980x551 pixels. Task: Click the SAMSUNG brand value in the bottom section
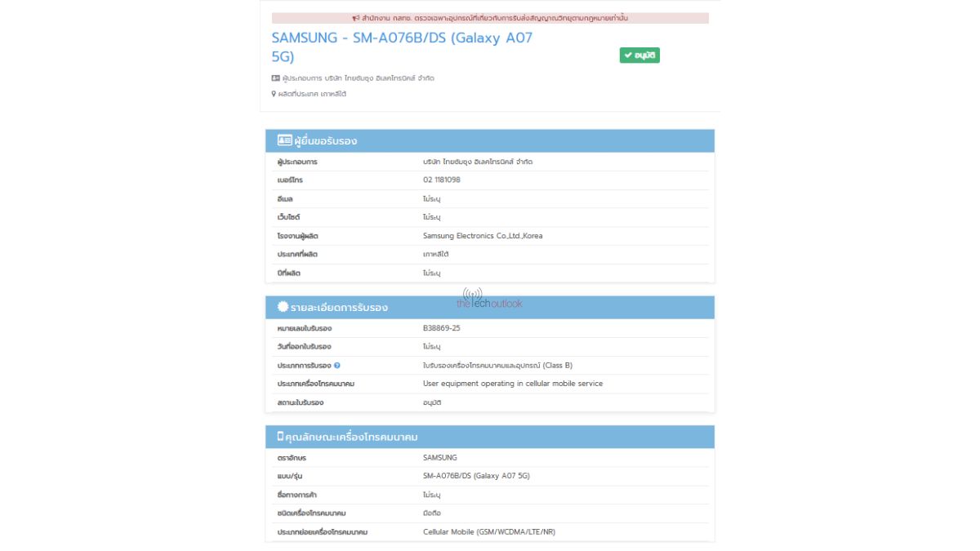point(440,458)
